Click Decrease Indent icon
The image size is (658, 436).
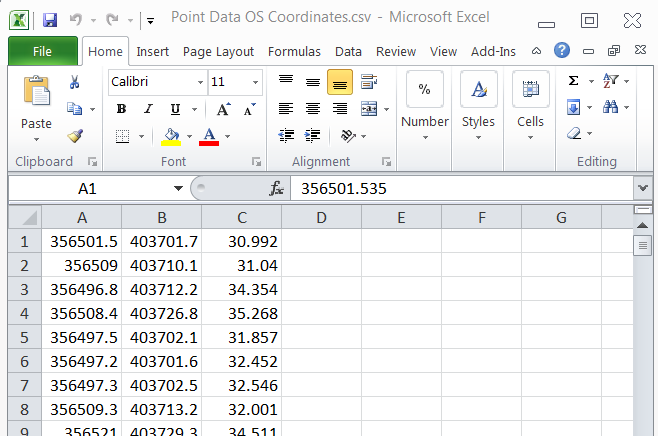pyautogui.click(x=286, y=136)
